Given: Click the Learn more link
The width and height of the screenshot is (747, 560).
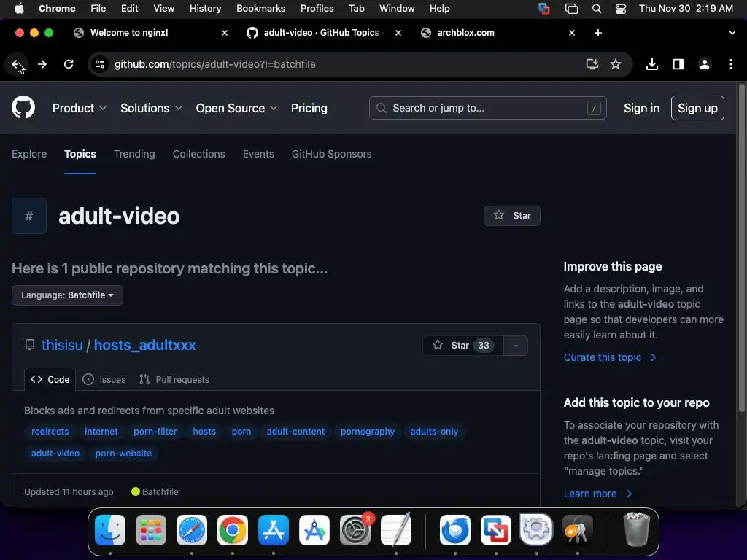Looking at the screenshot, I should click(x=598, y=494).
